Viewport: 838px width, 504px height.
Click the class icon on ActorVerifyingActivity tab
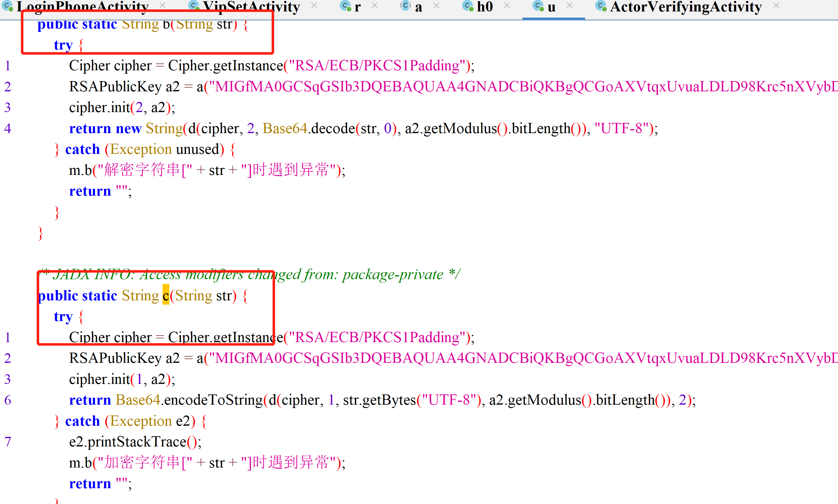[601, 6]
